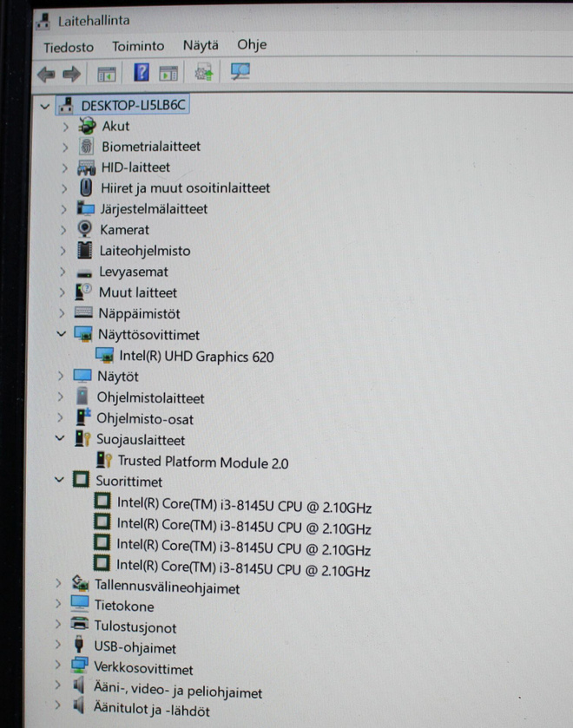Image resolution: width=573 pixels, height=728 pixels.
Task: Click the Levyasemat drive icon
Action: click(84, 273)
